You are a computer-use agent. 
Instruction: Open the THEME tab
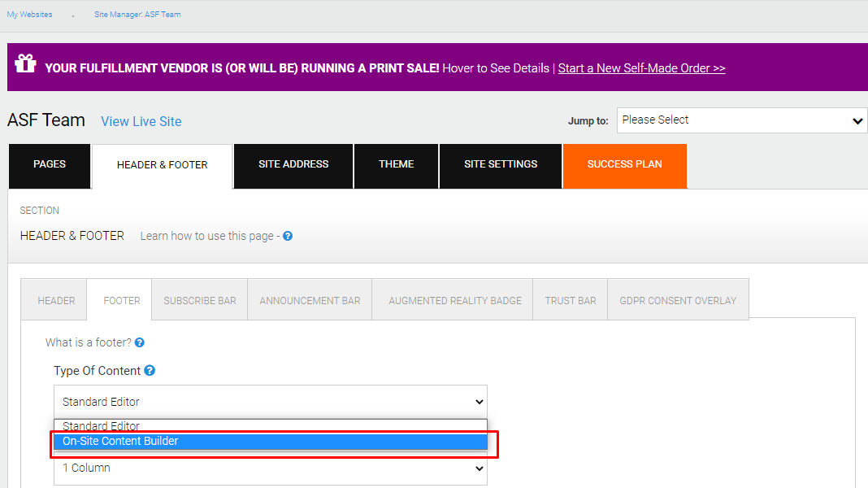(x=397, y=164)
